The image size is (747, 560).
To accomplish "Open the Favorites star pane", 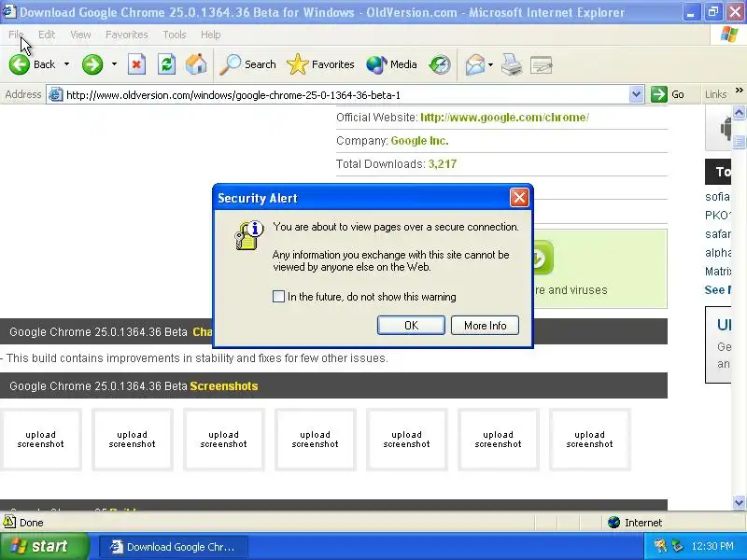I will tap(320, 64).
